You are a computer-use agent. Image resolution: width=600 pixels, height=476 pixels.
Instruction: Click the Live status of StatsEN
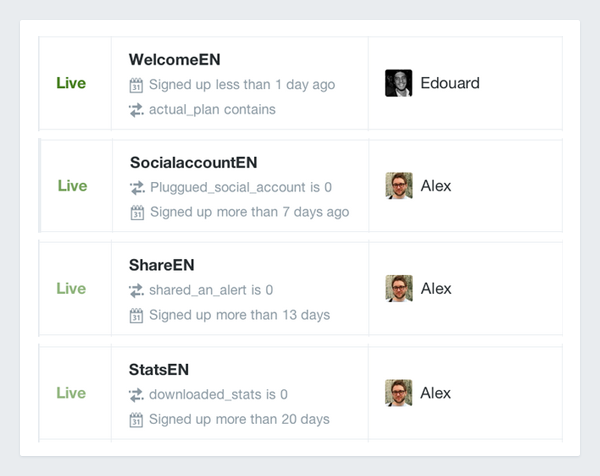[x=71, y=393]
